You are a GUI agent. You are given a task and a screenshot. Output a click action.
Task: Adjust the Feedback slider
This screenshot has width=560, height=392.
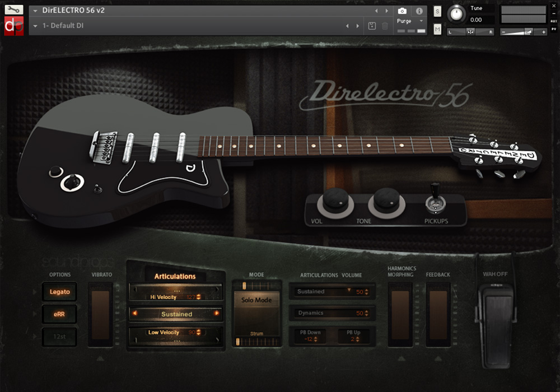click(438, 315)
